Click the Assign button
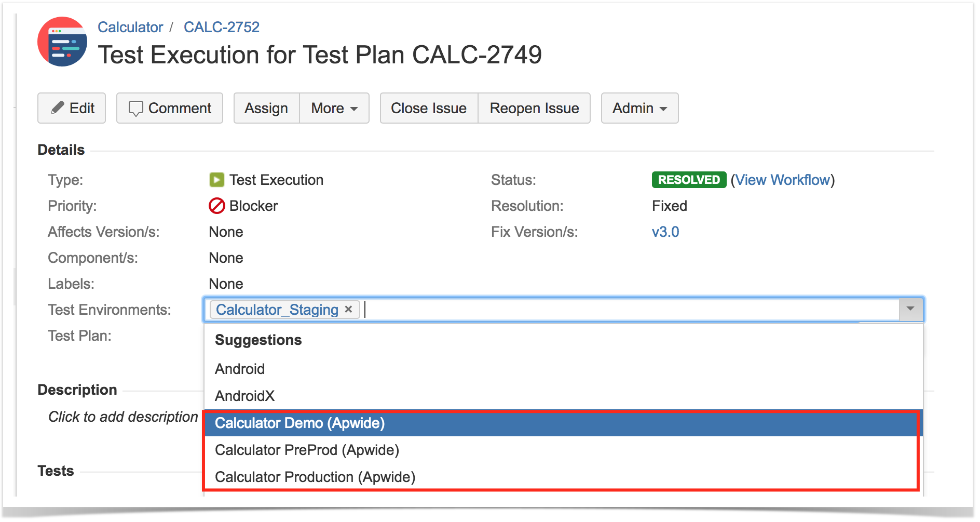 tap(266, 108)
